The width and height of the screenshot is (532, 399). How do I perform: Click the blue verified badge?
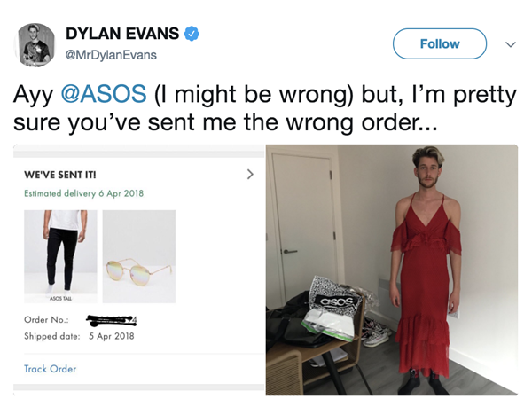coord(192,34)
